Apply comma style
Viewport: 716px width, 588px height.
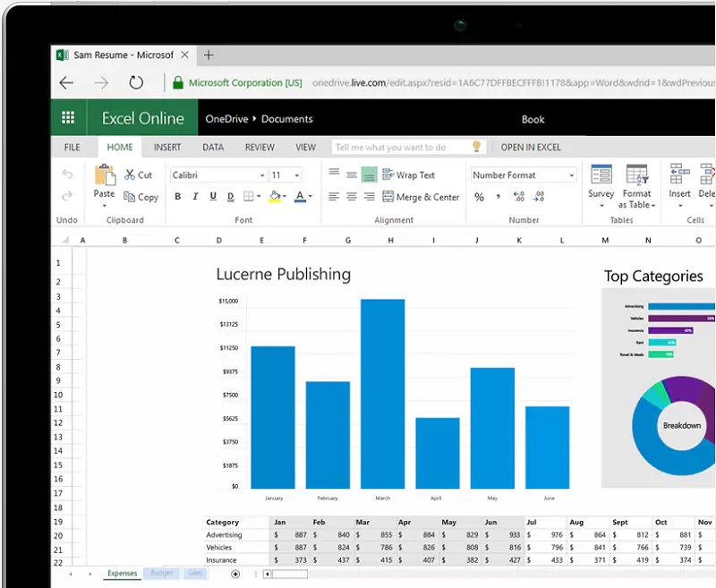[499, 197]
